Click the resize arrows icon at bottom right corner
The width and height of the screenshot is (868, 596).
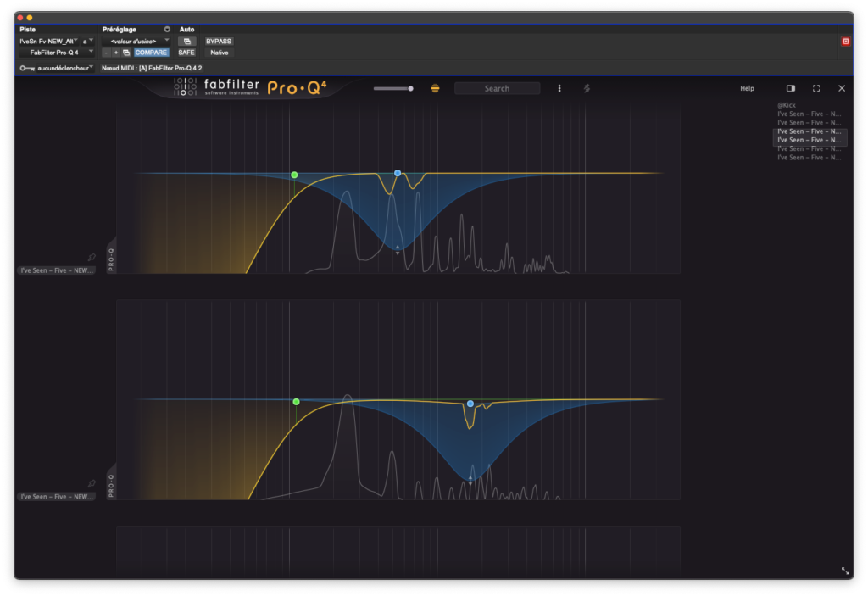tap(845, 571)
